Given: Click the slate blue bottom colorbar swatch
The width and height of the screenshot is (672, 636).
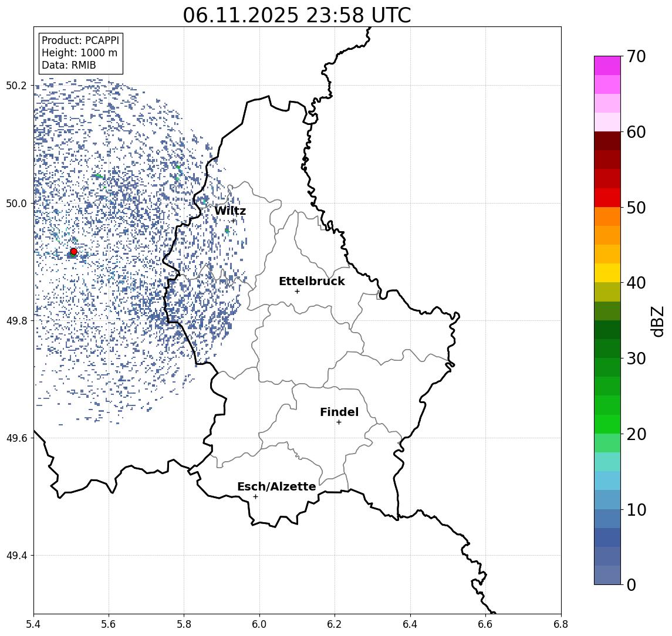Looking at the screenshot, I should 607,575.
